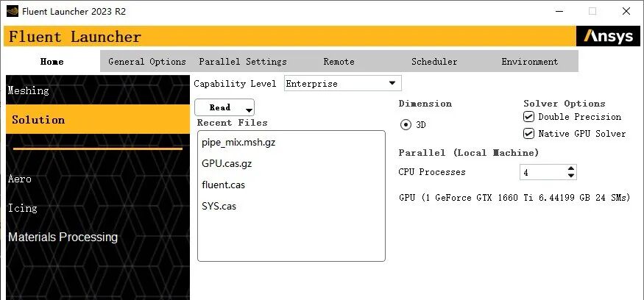Screen dimensions: 644x300
Task: Select GPU.cas.gz from recent files
Action: coord(227,164)
